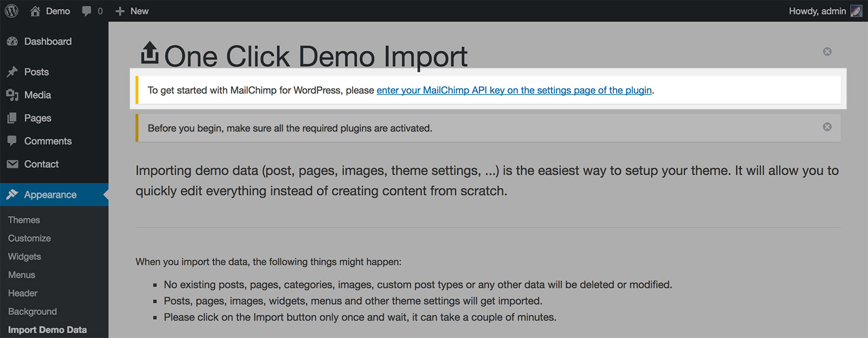The height and width of the screenshot is (338, 868).
Task: Click 'Posts, pages, images, widgets' bullet line
Action: (353, 301)
